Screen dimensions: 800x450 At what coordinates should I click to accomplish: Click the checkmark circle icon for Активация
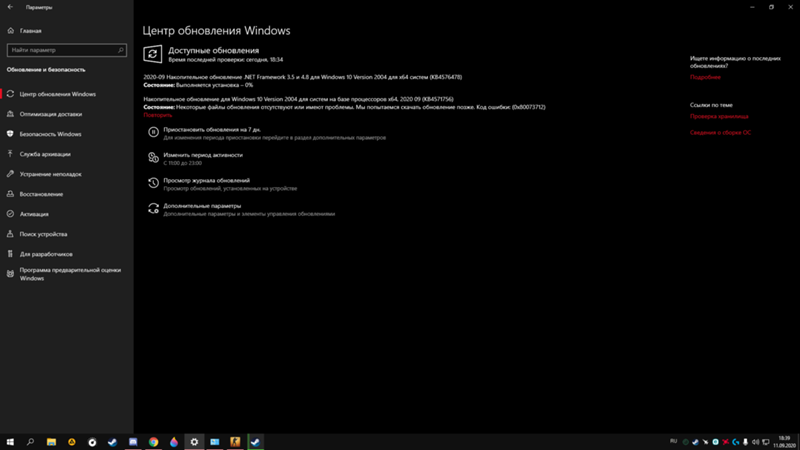[x=10, y=214]
